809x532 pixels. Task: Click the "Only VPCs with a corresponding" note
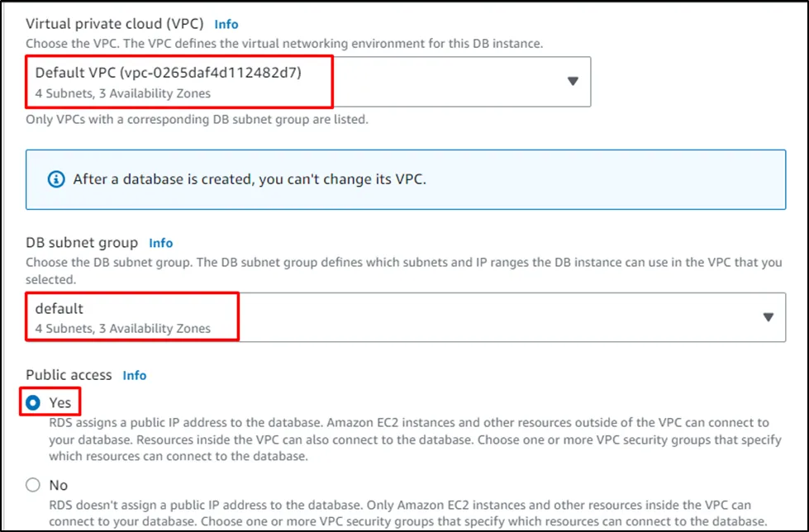point(197,120)
